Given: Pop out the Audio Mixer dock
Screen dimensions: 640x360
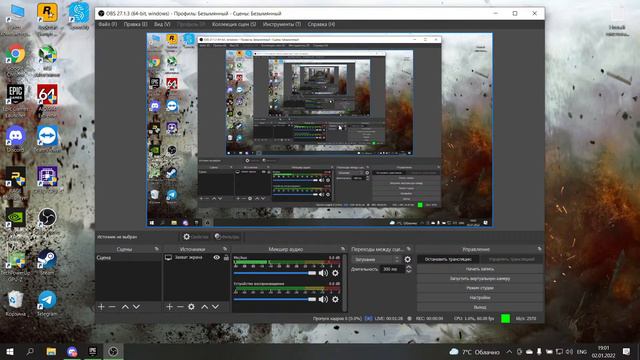Looking at the screenshot, I should 342,249.
